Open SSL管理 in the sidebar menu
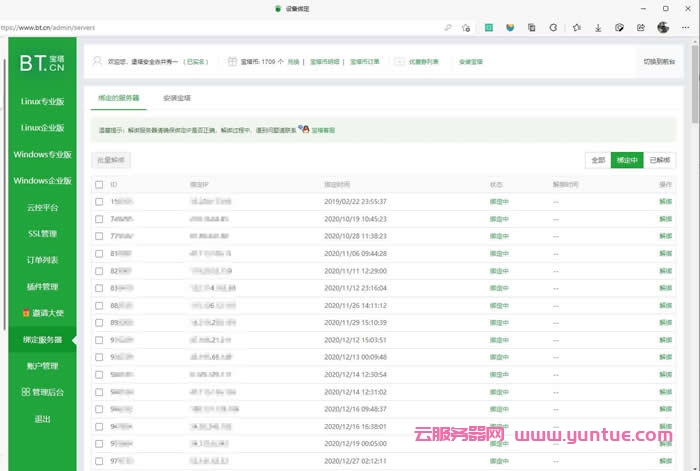 [x=42, y=234]
